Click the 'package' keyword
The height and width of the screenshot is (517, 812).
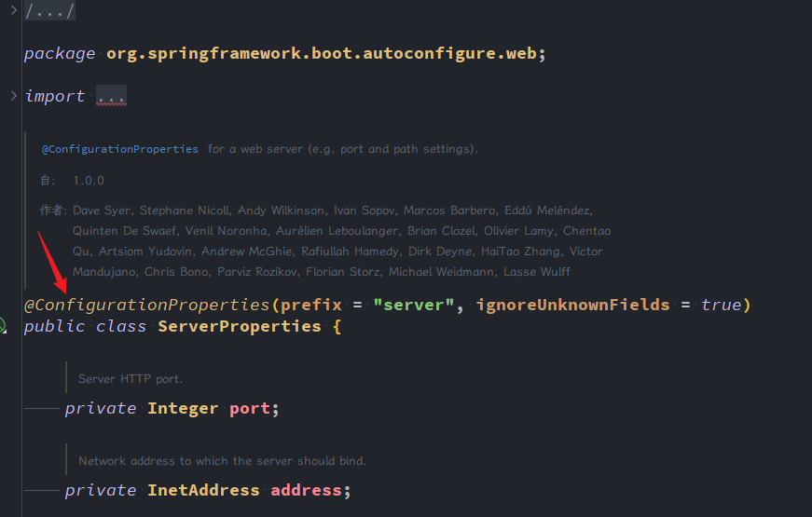[60, 54]
